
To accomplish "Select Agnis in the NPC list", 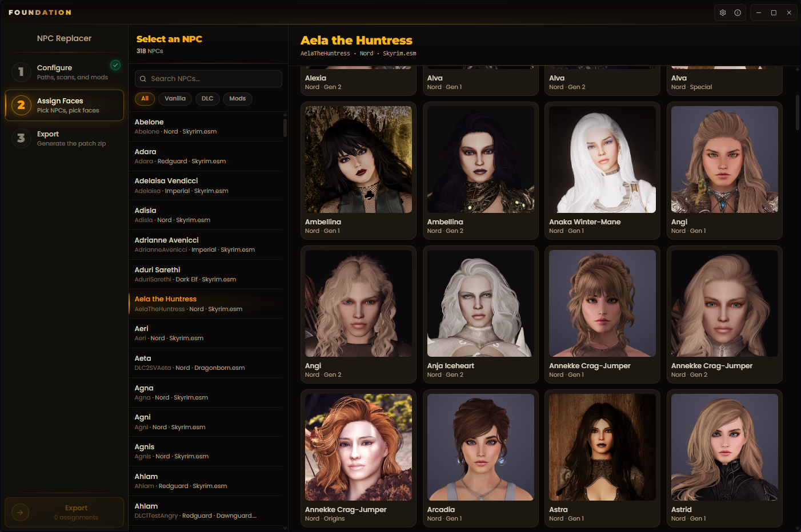I will (206, 452).
